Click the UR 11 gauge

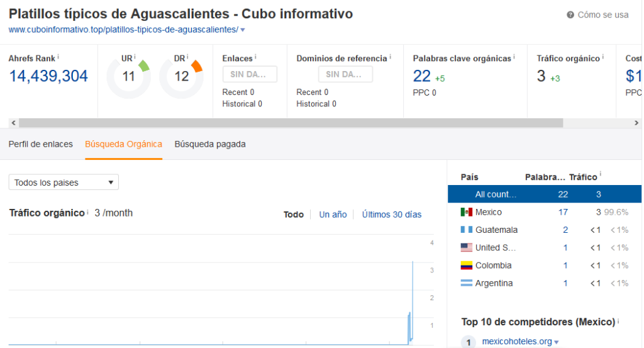point(128,77)
